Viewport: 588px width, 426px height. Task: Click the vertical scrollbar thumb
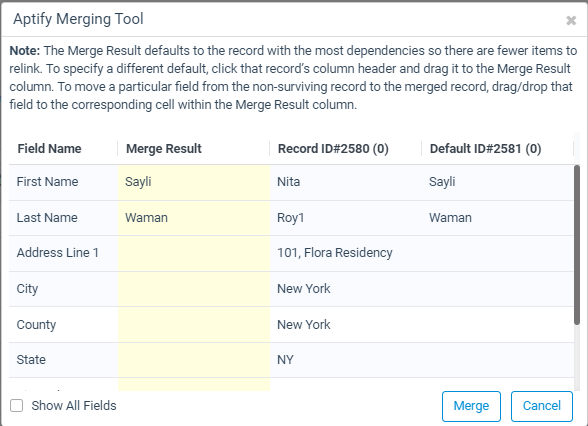577,245
